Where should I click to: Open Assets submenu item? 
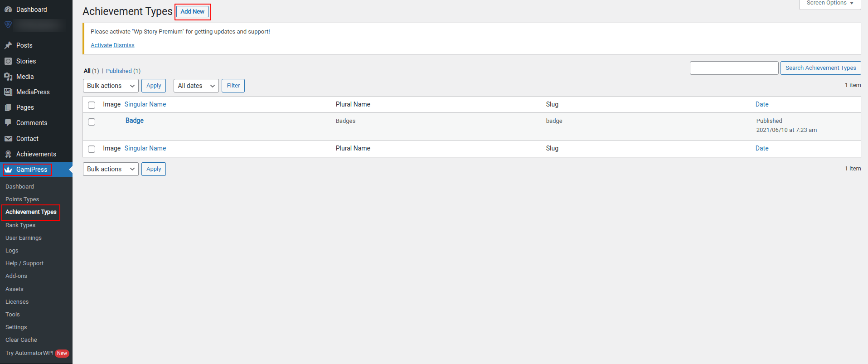tap(15, 289)
